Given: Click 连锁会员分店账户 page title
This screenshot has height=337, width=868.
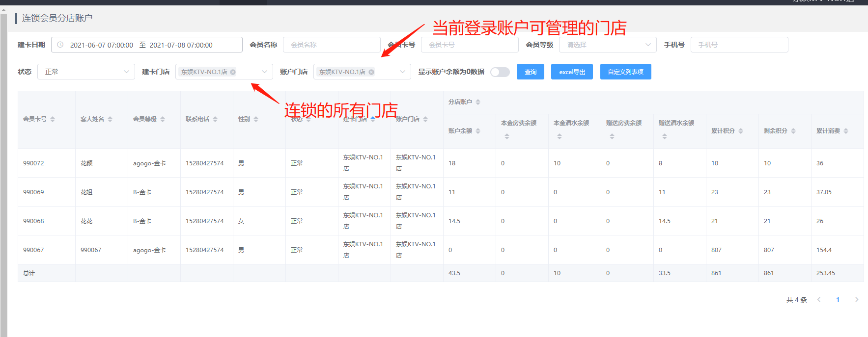Looking at the screenshot, I should click(57, 18).
